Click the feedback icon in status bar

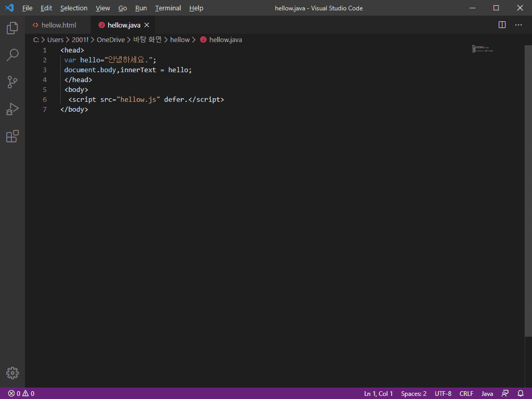tap(505, 393)
